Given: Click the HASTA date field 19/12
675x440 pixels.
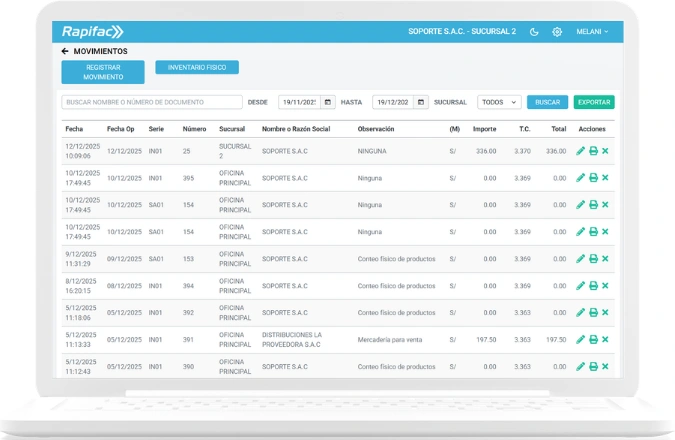Looking at the screenshot, I should click(393, 102).
